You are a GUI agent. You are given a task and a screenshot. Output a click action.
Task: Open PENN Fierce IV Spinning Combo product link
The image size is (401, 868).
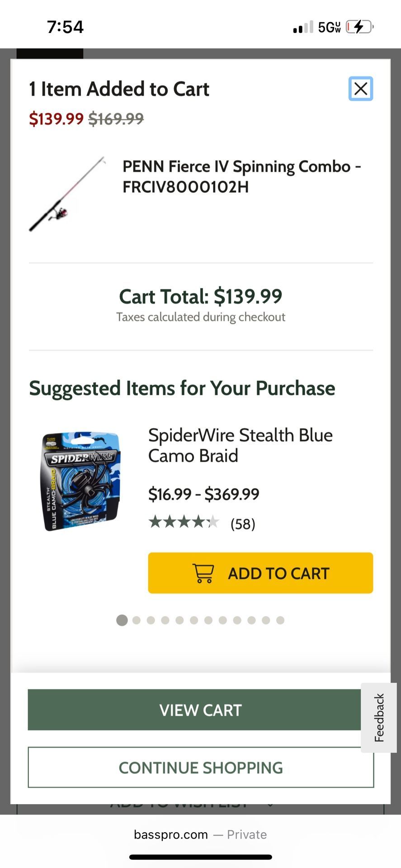(241, 176)
